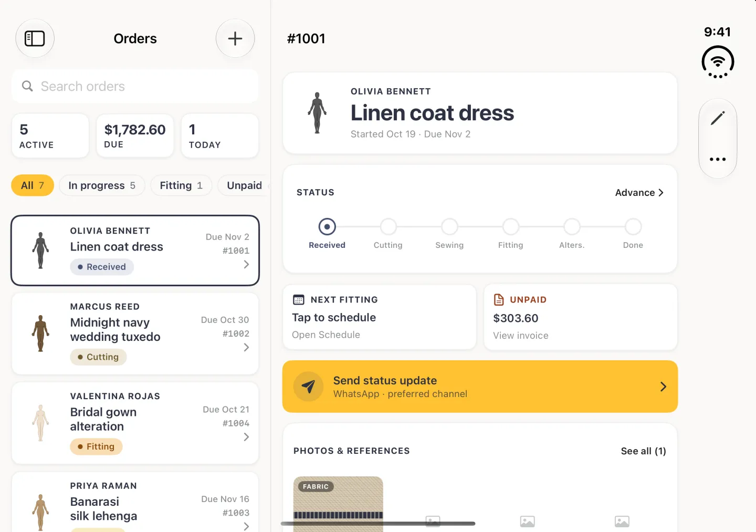The width and height of the screenshot is (756, 532).
Task: Open the $1,782.60 Due stat card
Action: tap(135, 136)
